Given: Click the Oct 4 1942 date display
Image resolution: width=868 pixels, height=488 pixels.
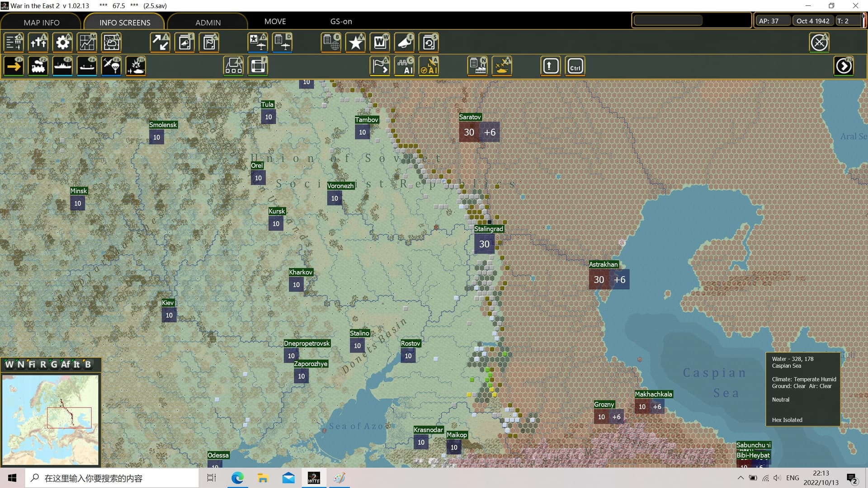Looking at the screenshot, I should (813, 21).
